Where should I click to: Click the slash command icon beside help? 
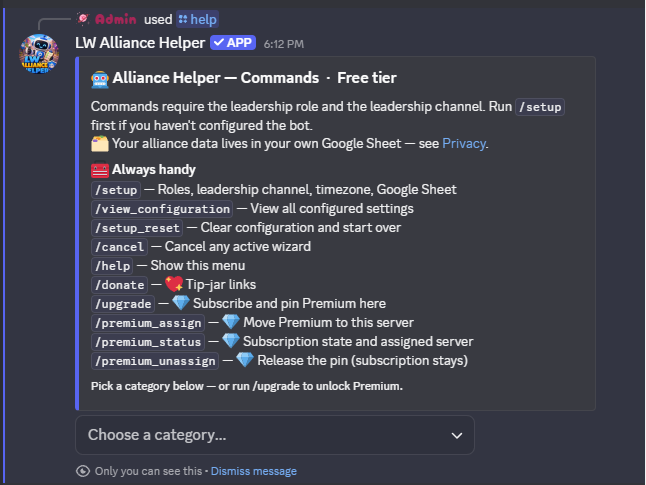(x=183, y=19)
